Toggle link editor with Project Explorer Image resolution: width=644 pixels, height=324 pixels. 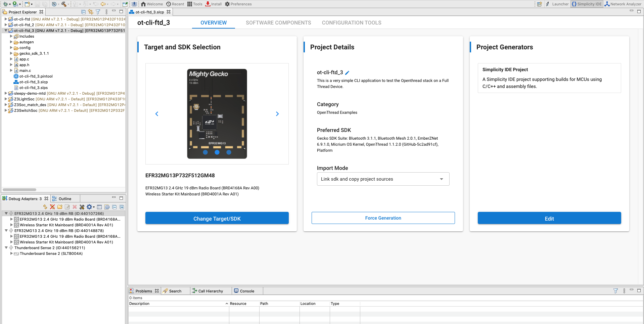90,11
